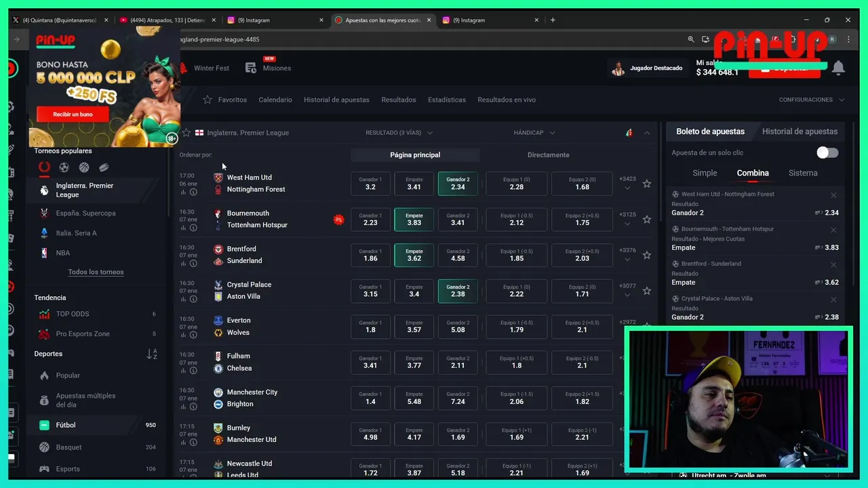Viewport: 868px width, 488px height.
Task: Open Italia. Serie A tournament
Action: 76,233
